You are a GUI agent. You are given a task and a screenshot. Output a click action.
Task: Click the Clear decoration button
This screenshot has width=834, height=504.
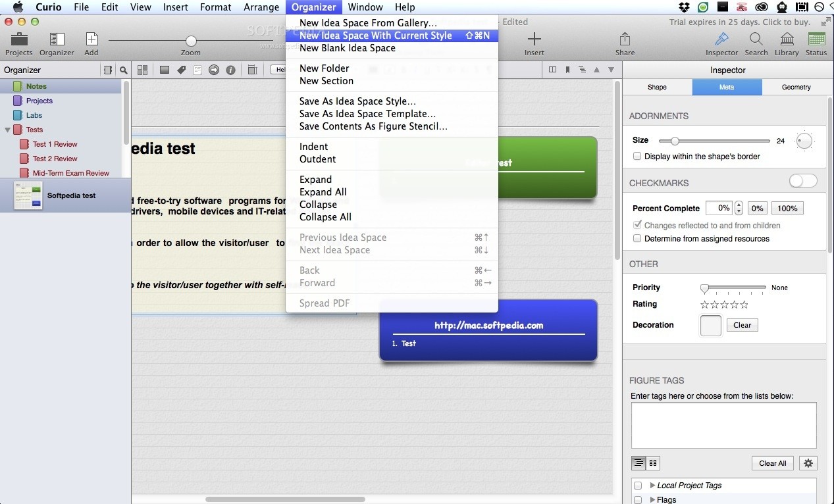tap(742, 325)
